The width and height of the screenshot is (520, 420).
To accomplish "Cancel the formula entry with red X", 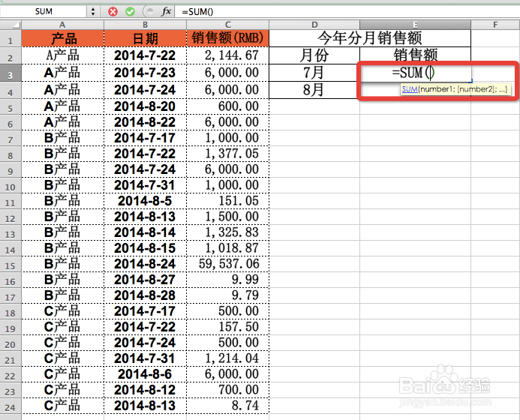I will click(x=113, y=11).
